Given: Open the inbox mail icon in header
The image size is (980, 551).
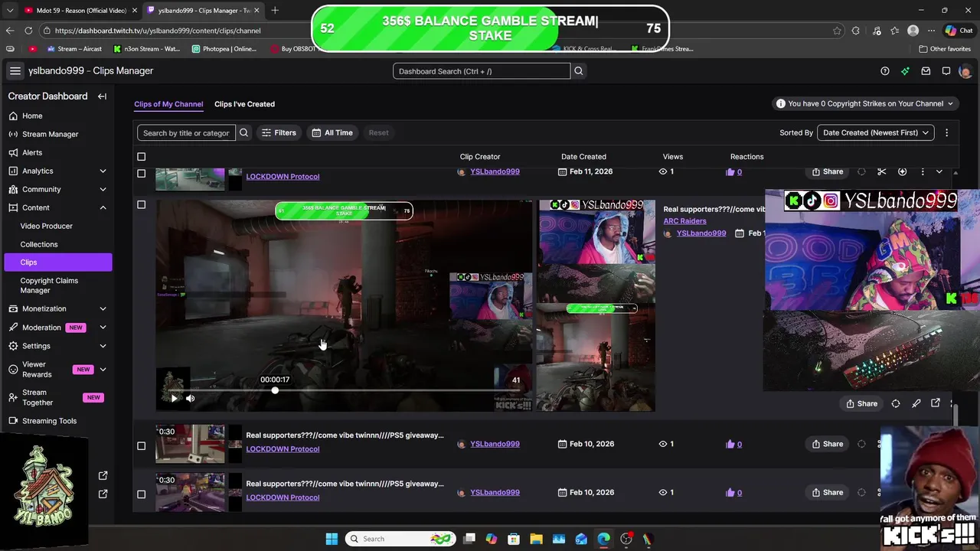Looking at the screenshot, I should click(926, 71).
